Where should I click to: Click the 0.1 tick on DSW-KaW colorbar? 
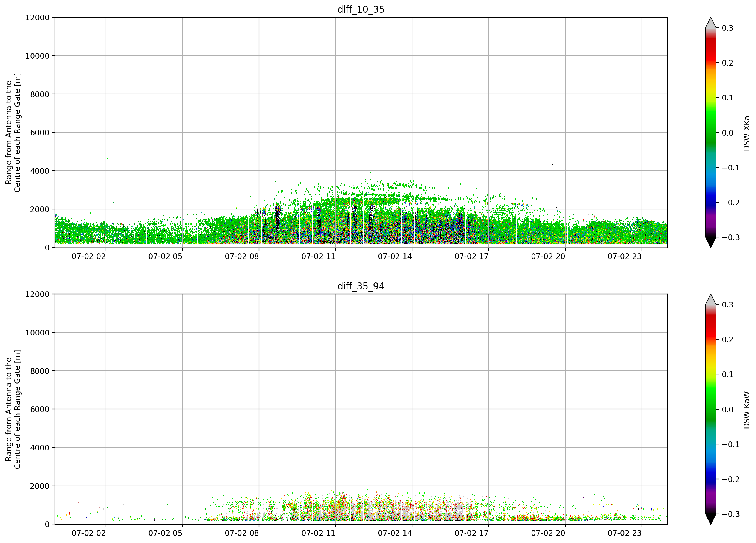728,375
